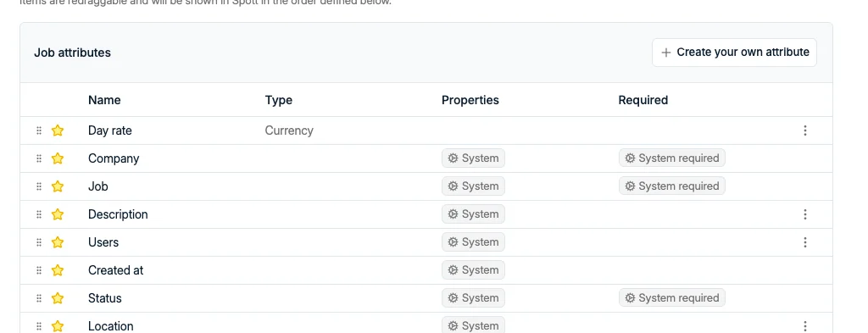Click the Currency type value
The width and height of the screenshot is (868, 333).
(x=289, y=130)
